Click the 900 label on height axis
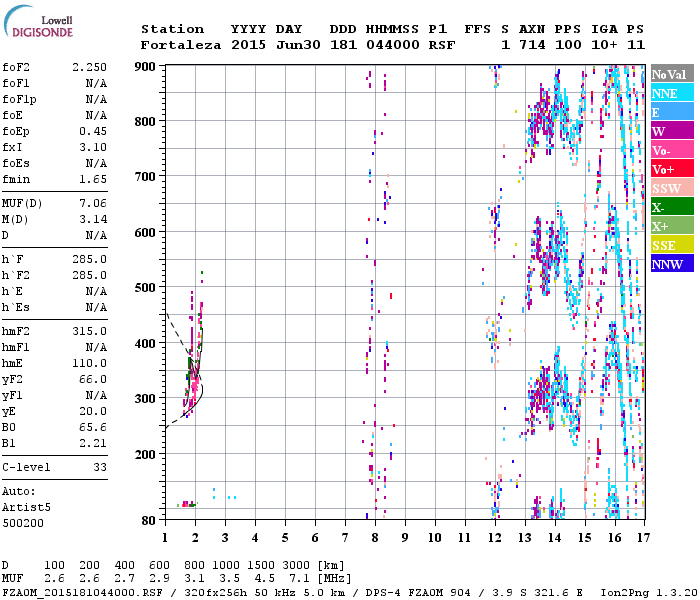Screen dimensions: 700x600 click(147, 67)
